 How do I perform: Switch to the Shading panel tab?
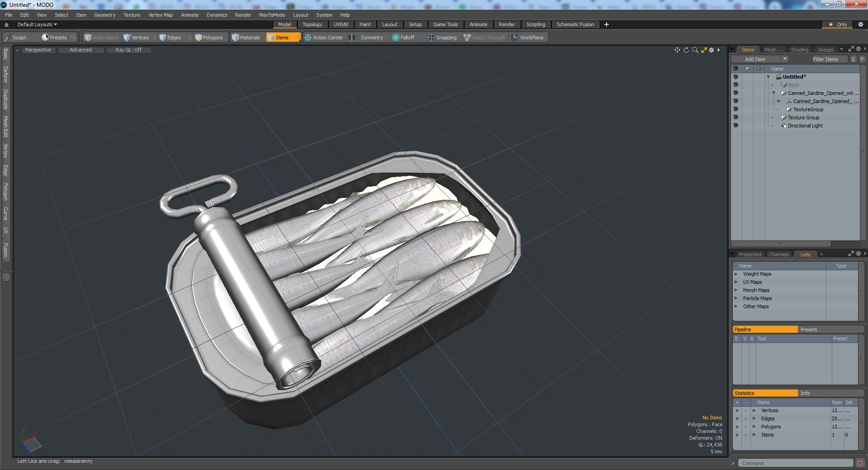coord(799,50)
